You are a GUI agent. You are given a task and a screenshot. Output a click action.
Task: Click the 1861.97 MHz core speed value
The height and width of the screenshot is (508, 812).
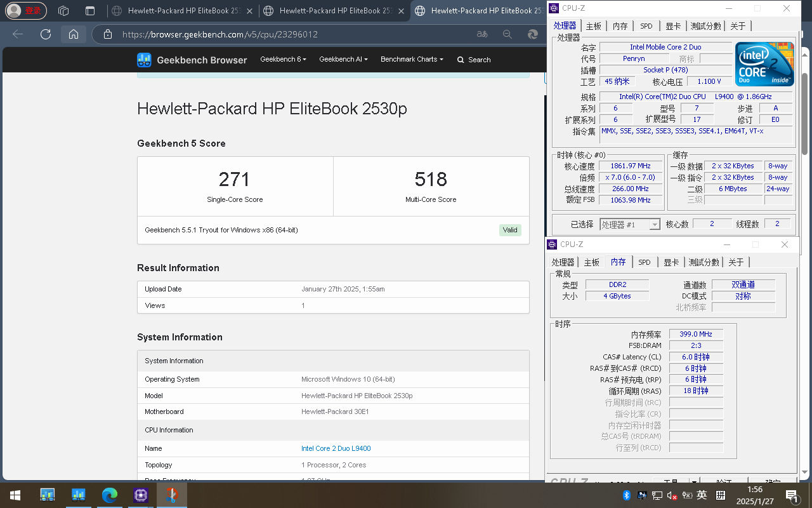click(631, 166)
